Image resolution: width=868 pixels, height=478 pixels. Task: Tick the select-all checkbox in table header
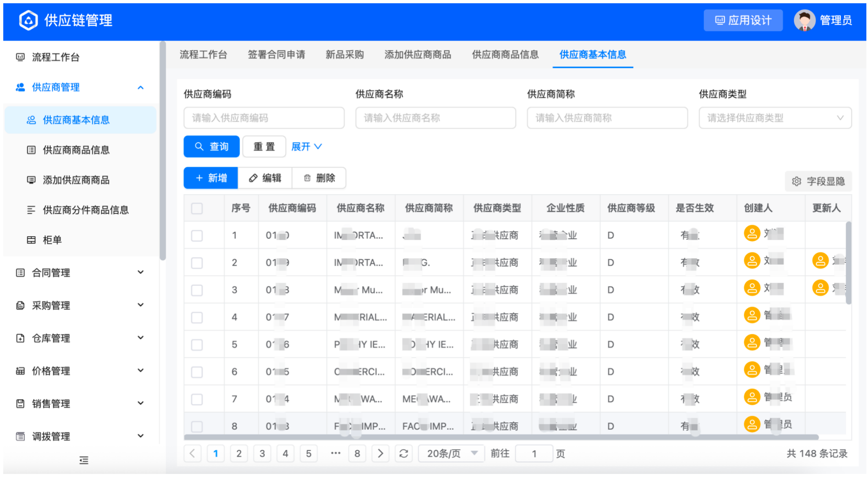click(197, 208)
